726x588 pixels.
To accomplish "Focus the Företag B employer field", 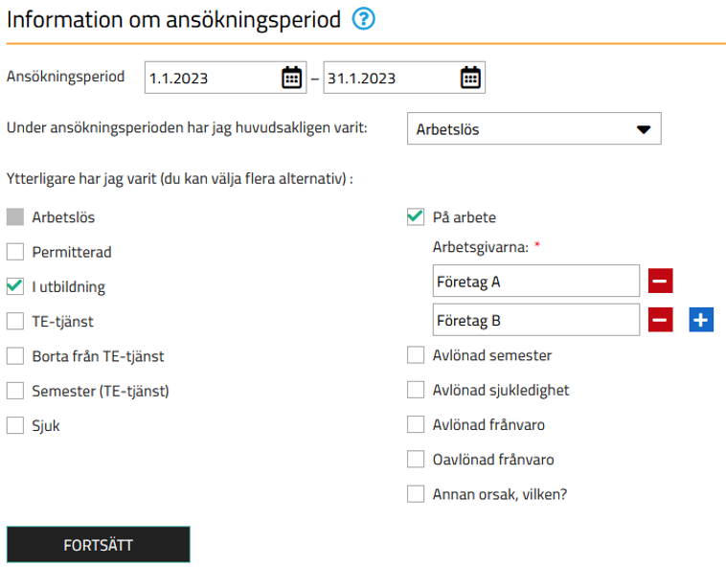I will (x=536, y=320).
